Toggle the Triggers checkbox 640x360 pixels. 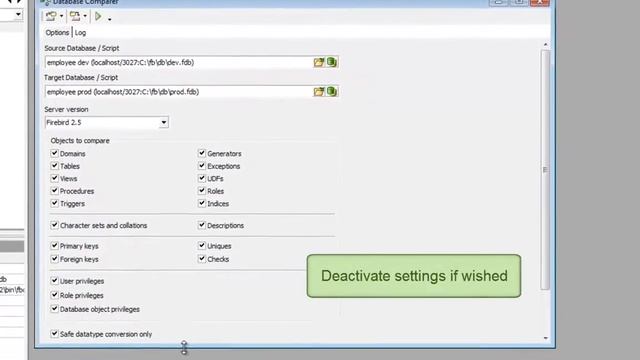point(54,203)
